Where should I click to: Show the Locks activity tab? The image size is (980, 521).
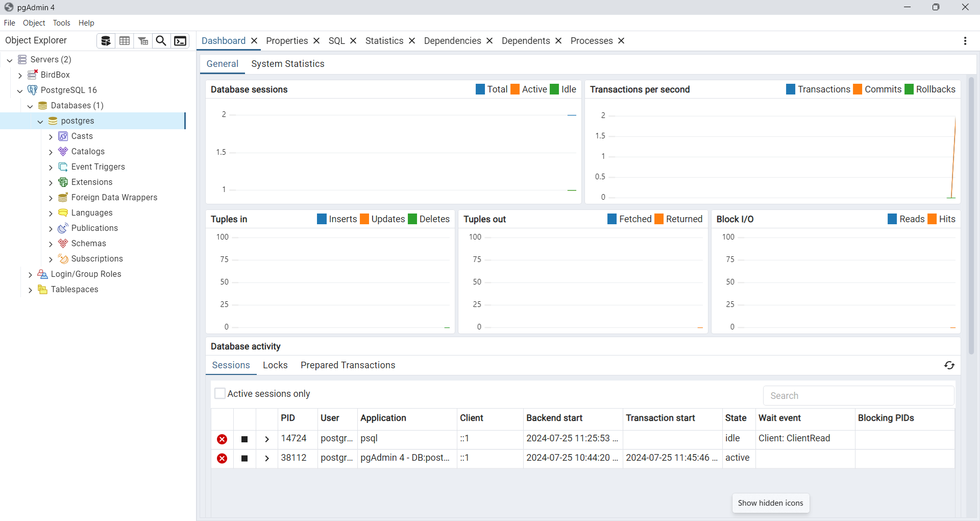pos(275,365)
